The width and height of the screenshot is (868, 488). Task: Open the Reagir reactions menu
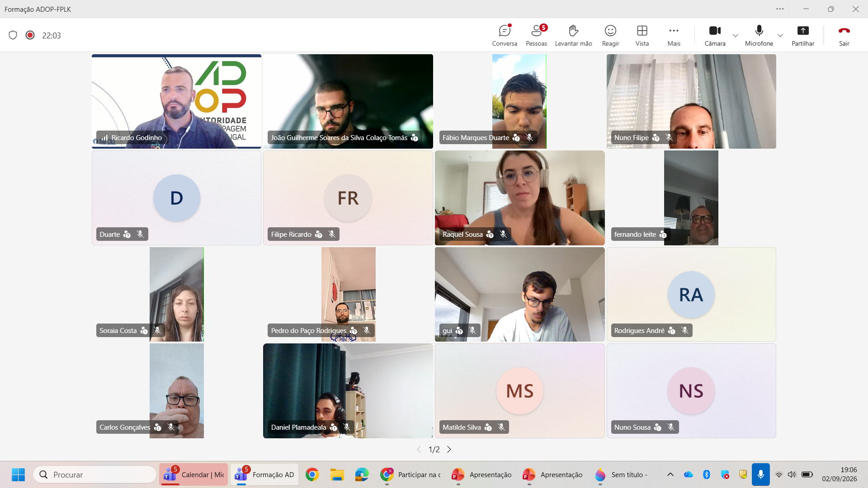click(x=610, y=35)
